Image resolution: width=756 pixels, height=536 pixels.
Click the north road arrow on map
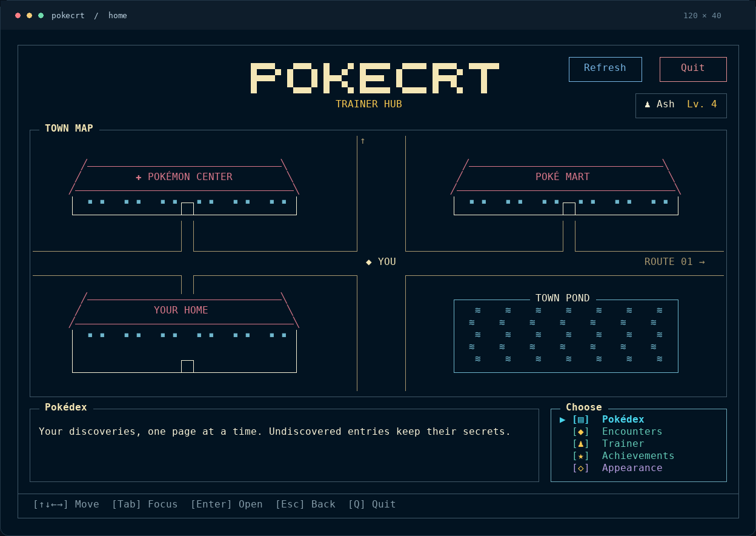(x=363, y=141)
